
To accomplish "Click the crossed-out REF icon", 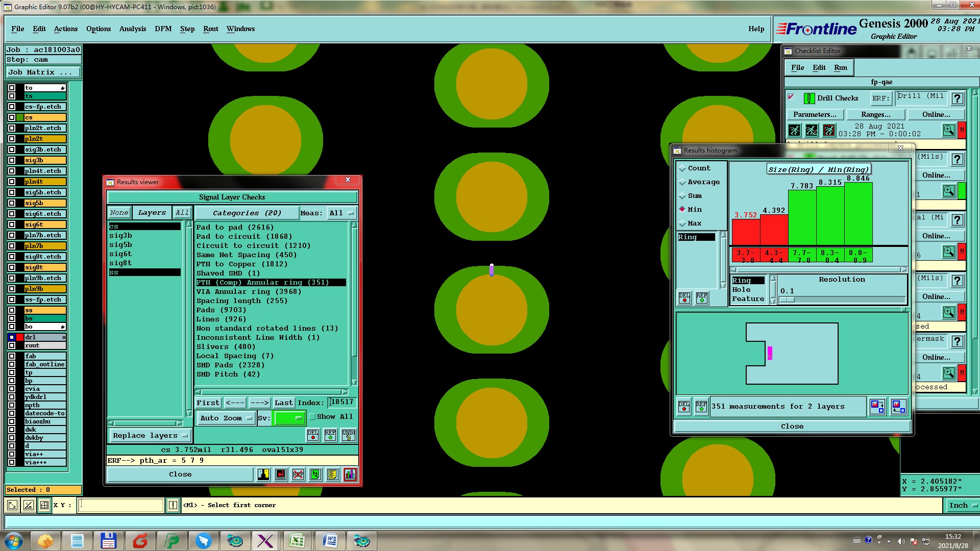I will click(298, 474).
